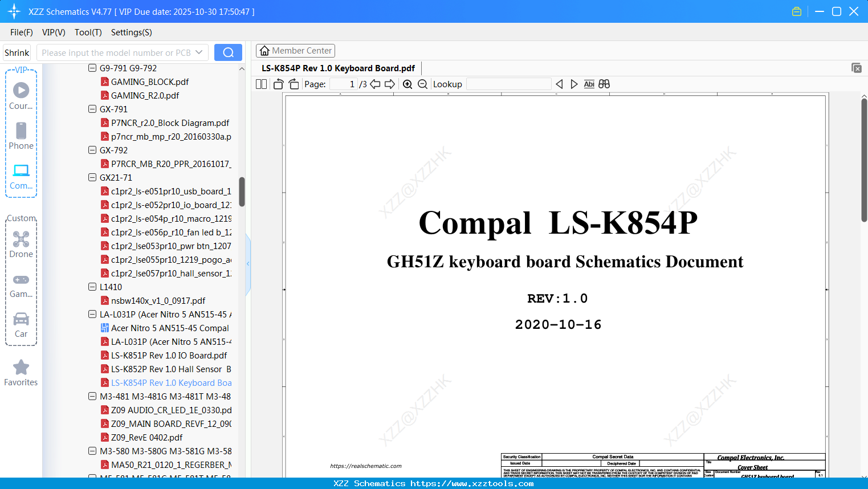The image size is (868, 489).
Task: Rotate page clockwise
Action: (294, 84)
